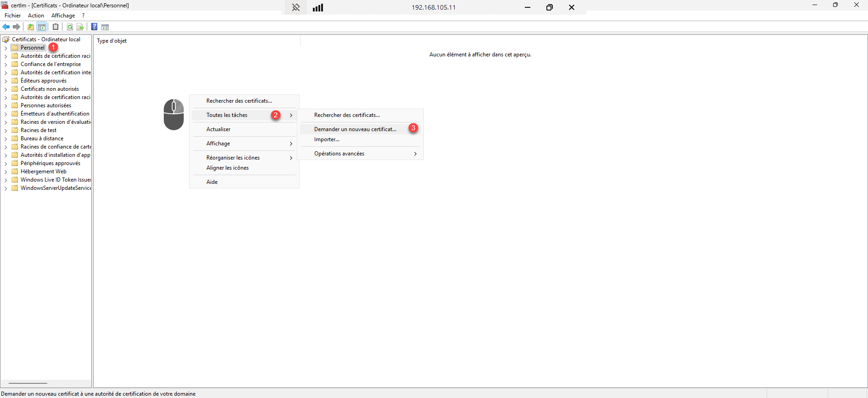868x398 pixels.
Task: Expand the Personnel folder tree arrow
Action: point(6,48)
